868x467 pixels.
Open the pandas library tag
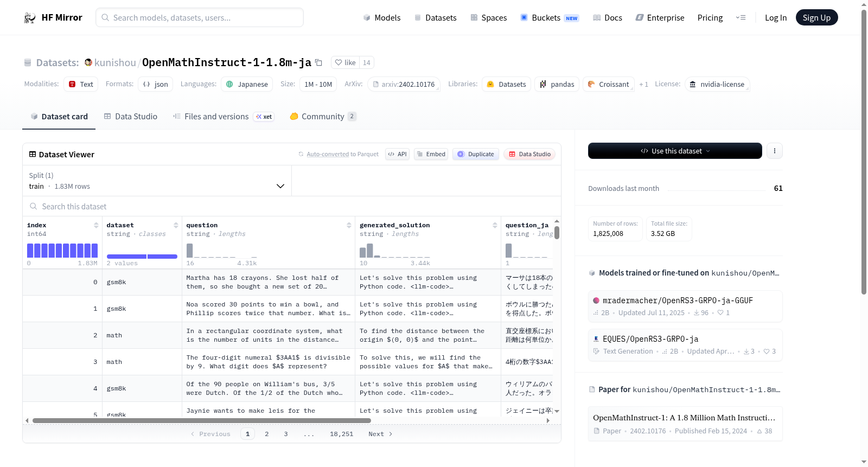(x=557, y=84)
